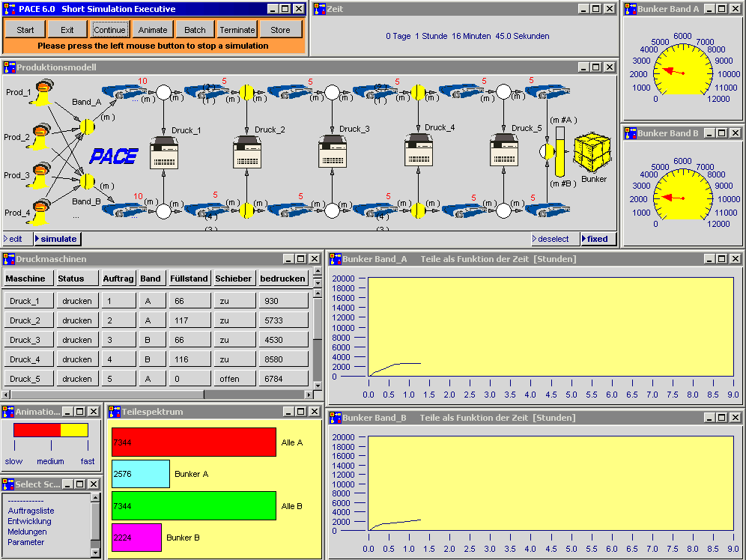Viewport: 746px width, 560px height.
Task: Open the Produktionsmodell window title icon
Action: click(x=10, y=67)
